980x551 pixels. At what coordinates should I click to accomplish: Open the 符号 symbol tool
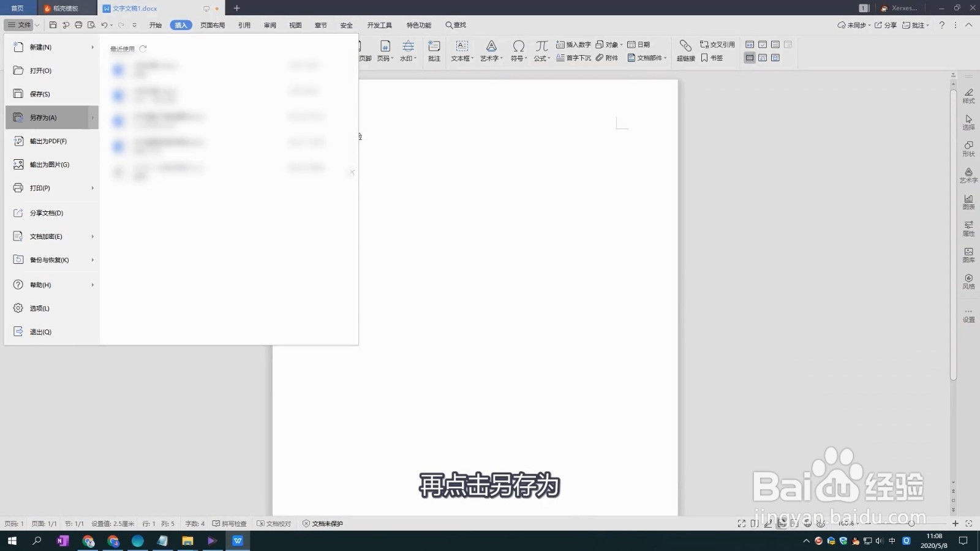(519, 51)
